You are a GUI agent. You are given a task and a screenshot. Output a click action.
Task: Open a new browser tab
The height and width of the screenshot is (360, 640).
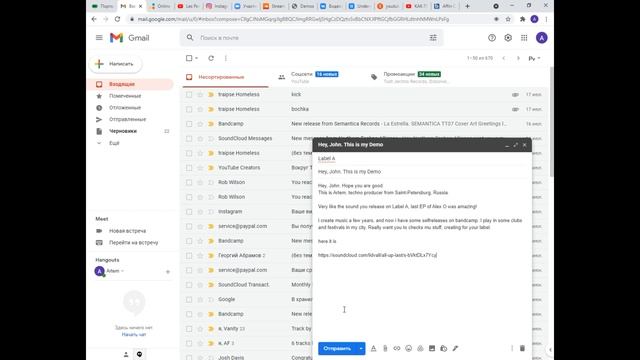(467, 6)
